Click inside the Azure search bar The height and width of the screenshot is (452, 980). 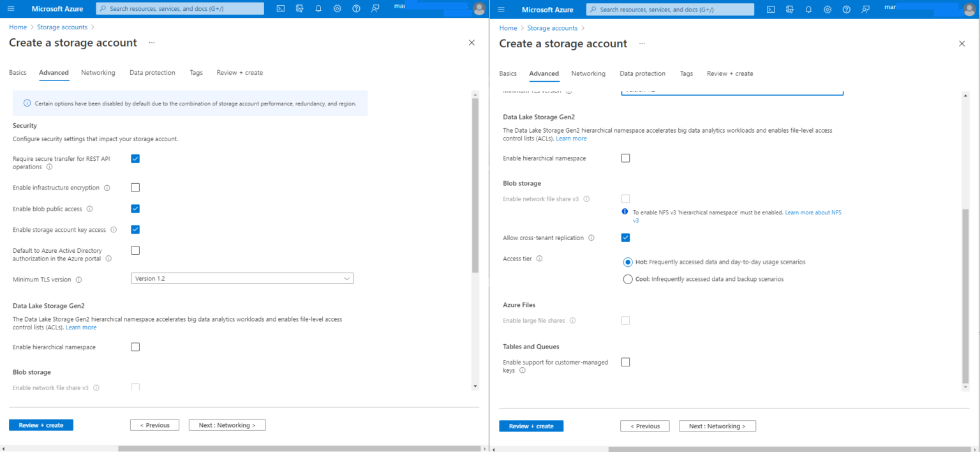[179, 8]
